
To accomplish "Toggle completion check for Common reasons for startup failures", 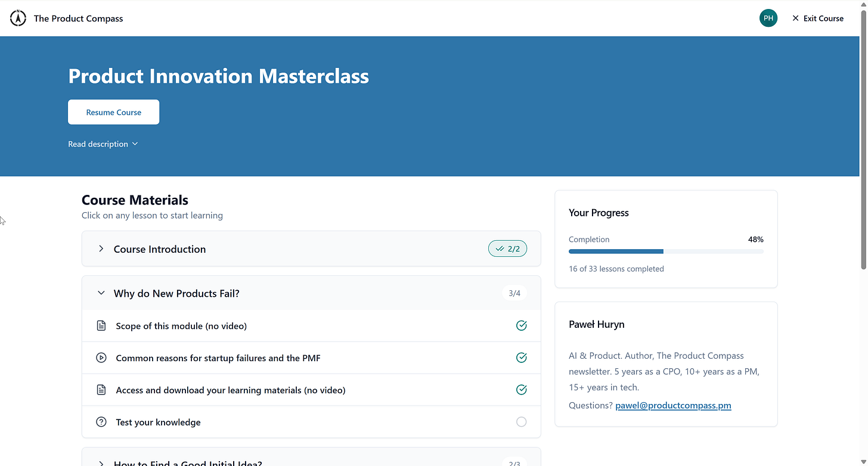I will point(521,358).
